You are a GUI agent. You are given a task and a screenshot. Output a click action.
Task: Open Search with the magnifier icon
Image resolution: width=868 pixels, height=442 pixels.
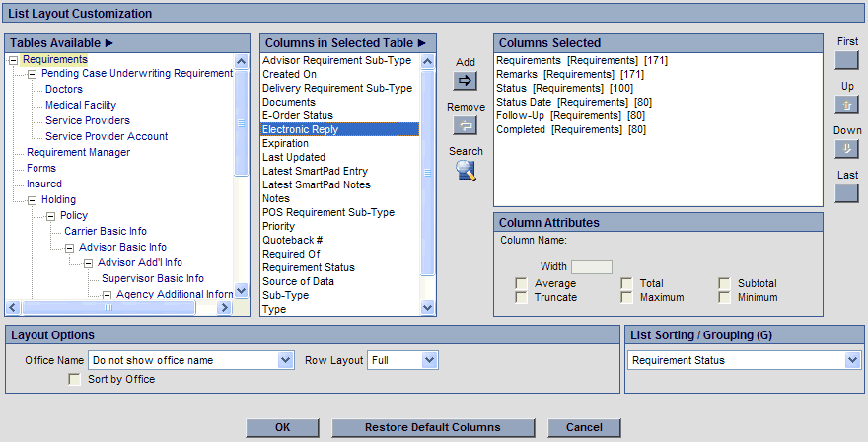466,171
